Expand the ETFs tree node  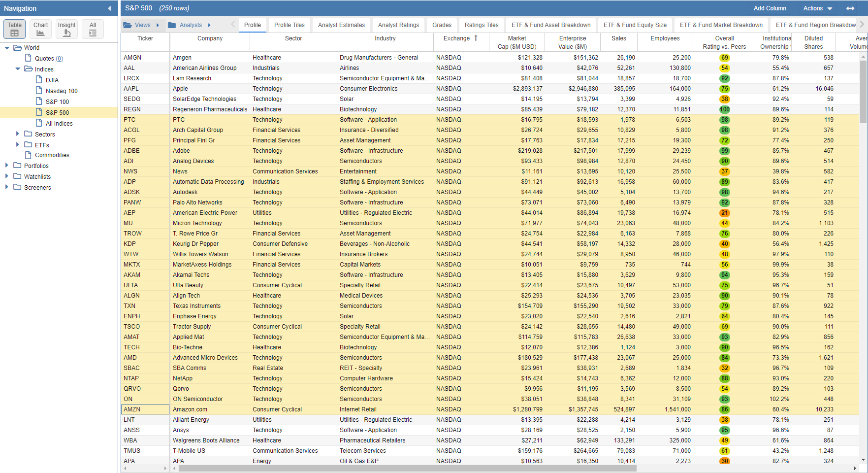click(x=18, y=144)
